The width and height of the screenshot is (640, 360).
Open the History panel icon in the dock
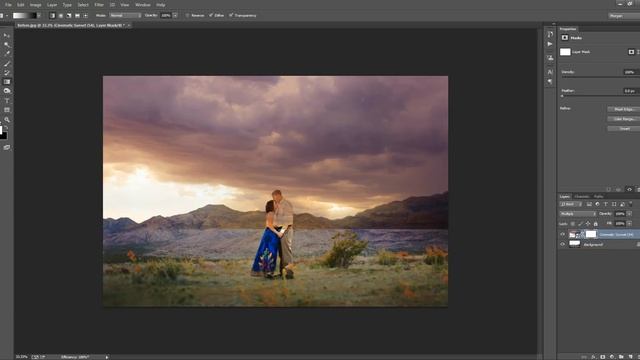point(550,34)
